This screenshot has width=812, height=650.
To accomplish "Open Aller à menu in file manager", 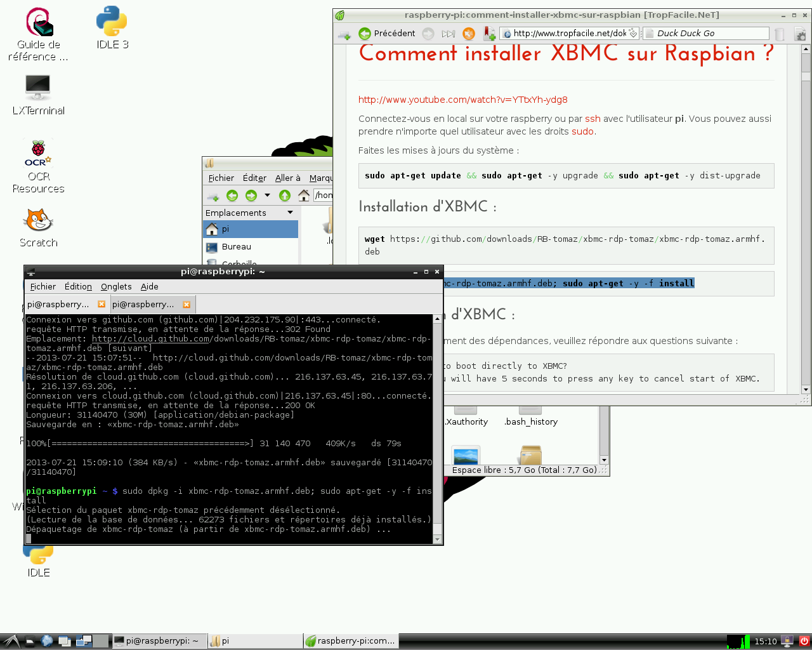I will [288, 178].
